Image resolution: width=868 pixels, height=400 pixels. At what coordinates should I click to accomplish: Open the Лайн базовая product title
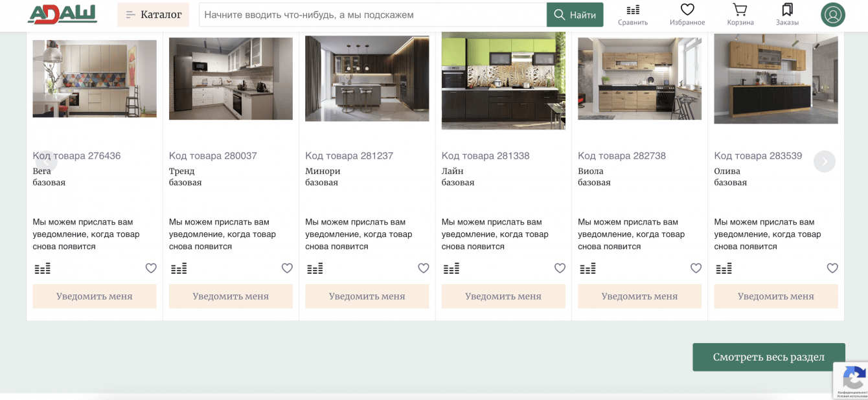coord(458,177)
